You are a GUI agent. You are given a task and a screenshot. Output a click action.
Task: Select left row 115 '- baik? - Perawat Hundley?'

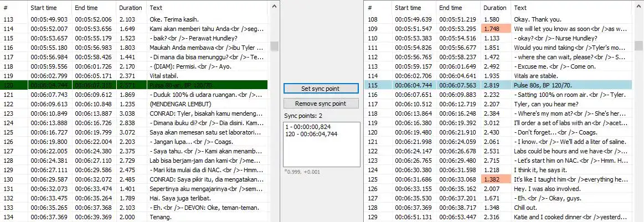tap(135, 38)
